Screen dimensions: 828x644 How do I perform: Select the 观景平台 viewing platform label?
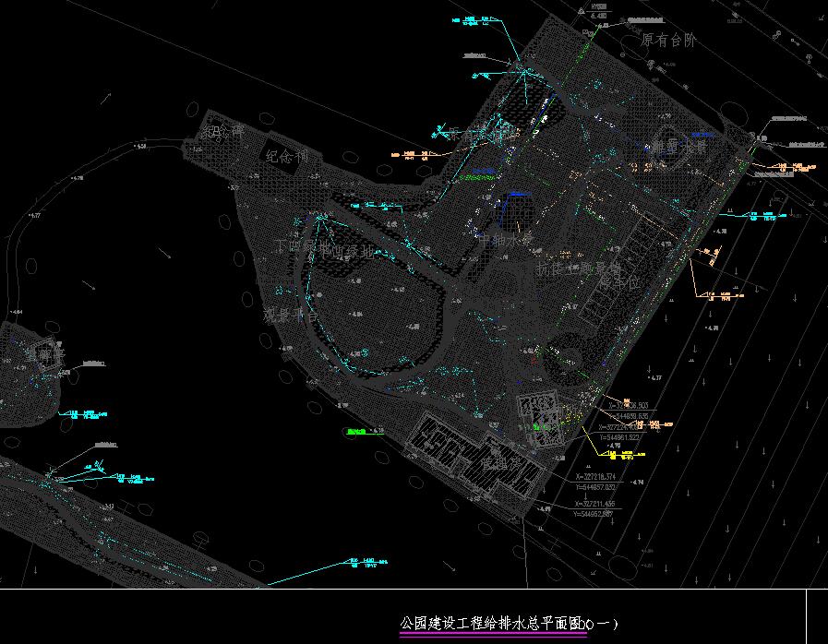click(291, 314)
